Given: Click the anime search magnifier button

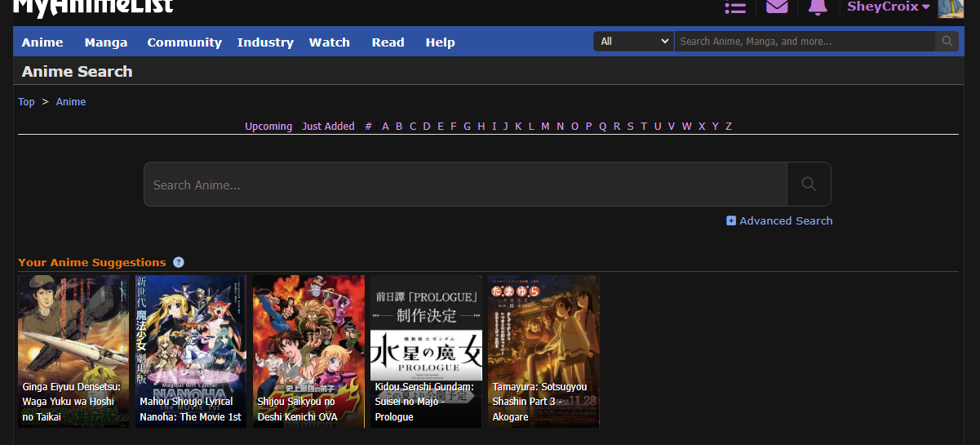Looking at the screenshot, I should click(809, 185).
